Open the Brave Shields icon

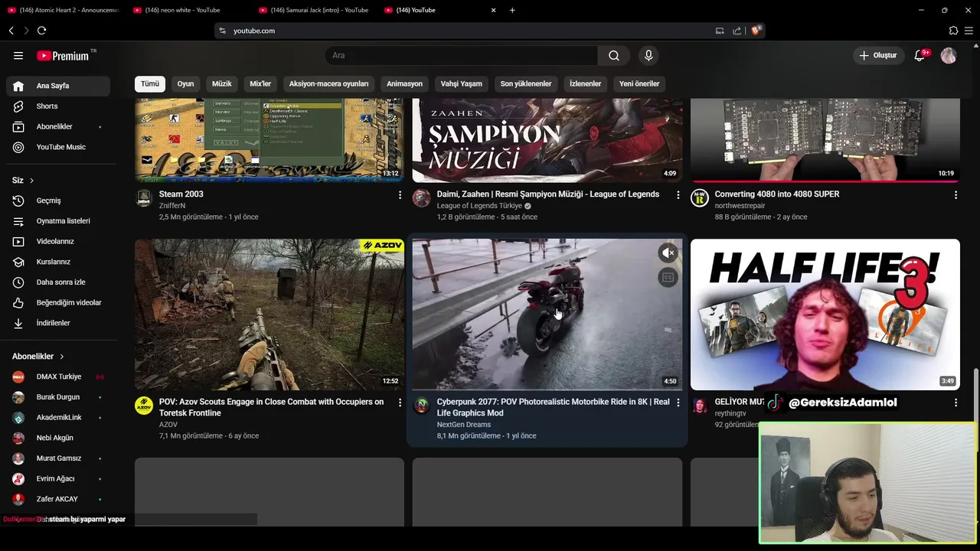click(756, 31)
